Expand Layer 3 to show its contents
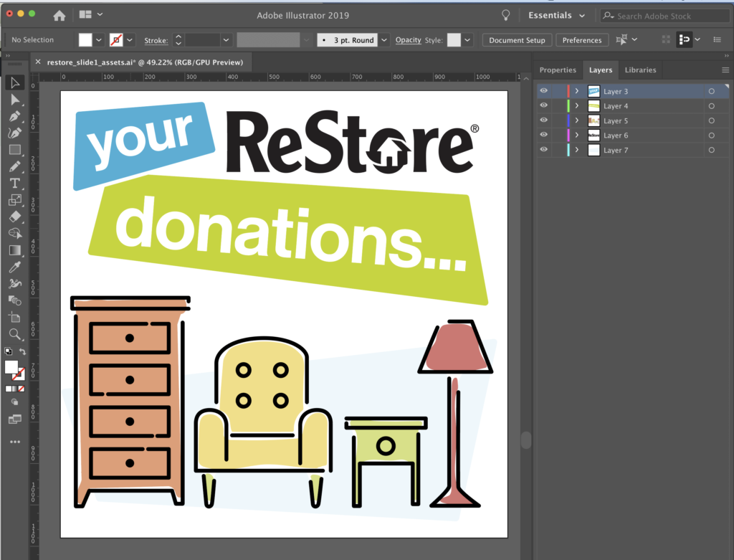Screen dimensions: 734x560 pyautogui.click(x=577, y=91)
